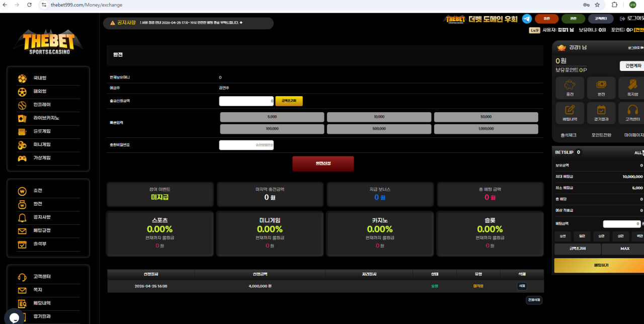Open the 출석체크 tab in user panel
This screenshot has width=644, height=324.
[x=569, y=135]
